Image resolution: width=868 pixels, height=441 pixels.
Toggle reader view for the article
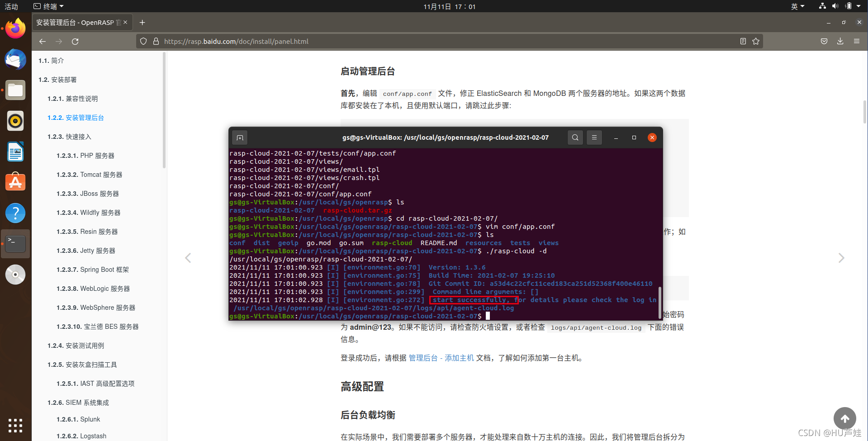(x=742, y=41)
